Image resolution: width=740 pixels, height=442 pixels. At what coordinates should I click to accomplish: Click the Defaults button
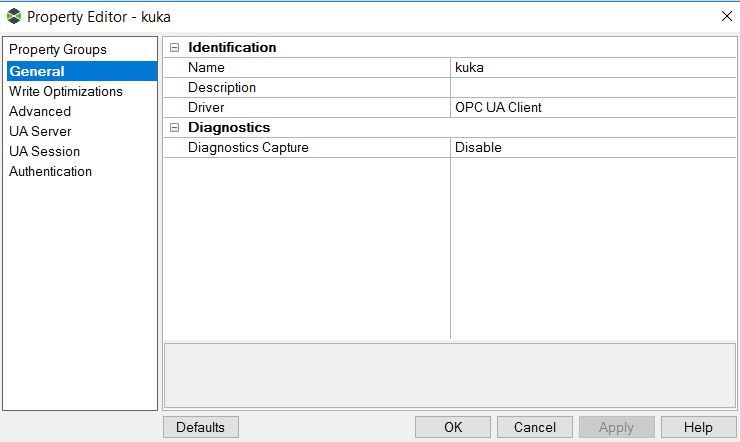[x=201, y=427]
